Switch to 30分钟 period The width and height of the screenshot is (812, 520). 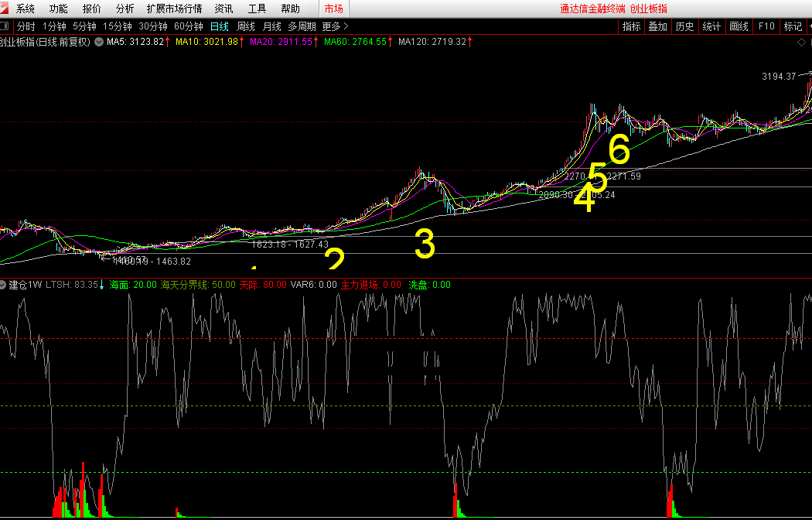tap(153, 26)
